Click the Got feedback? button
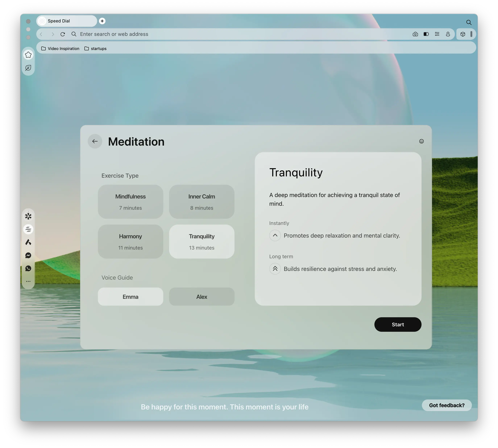Image resolution: width=498 pixels, height=448 pixels. point(447,405)
